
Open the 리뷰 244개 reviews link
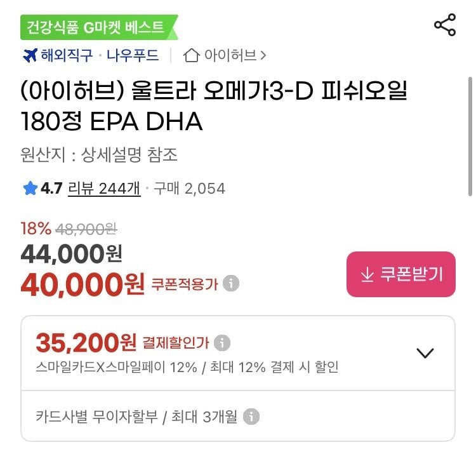click(104, 189)
